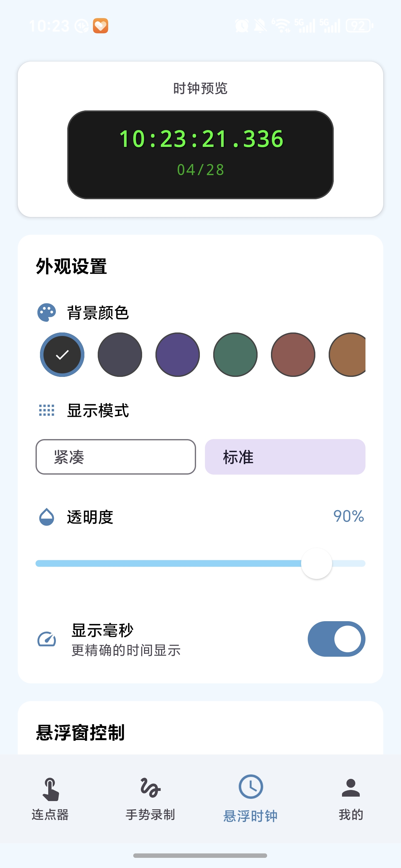This screenshot has width=401, height=868.
Task: Tap the 连点器 auto-clicker icon
Action: pos(50,789)
